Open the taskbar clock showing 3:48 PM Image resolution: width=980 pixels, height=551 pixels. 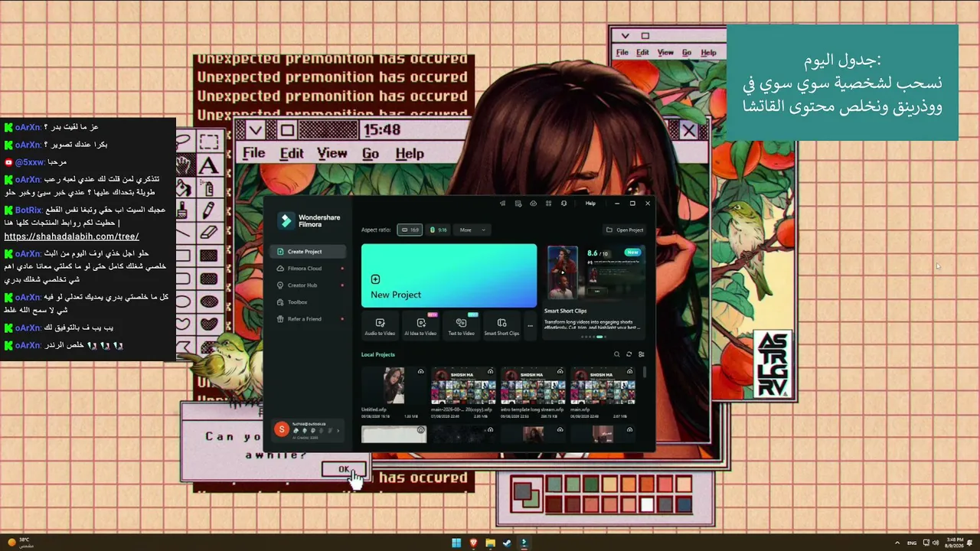[x=956, y=543]
